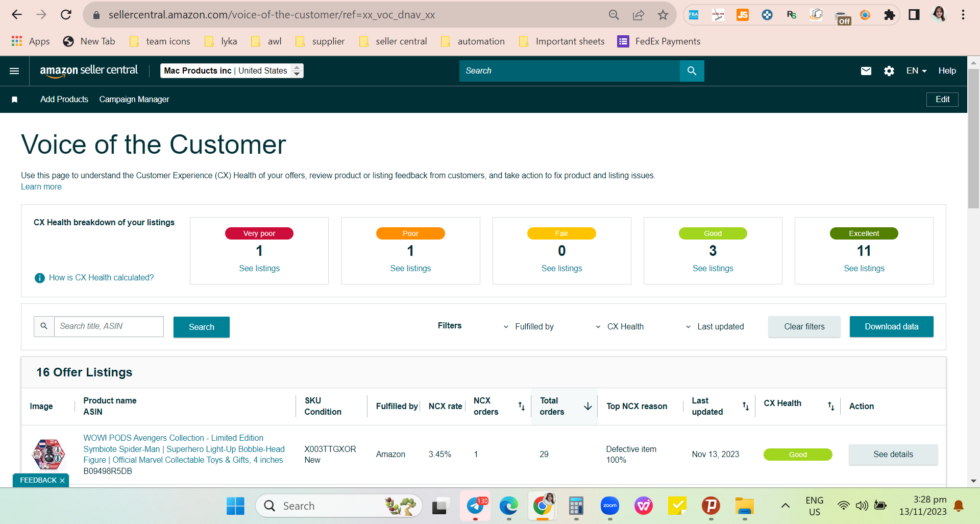
Task: Open Campaign Manager menu item
Action: click(134, 100)
